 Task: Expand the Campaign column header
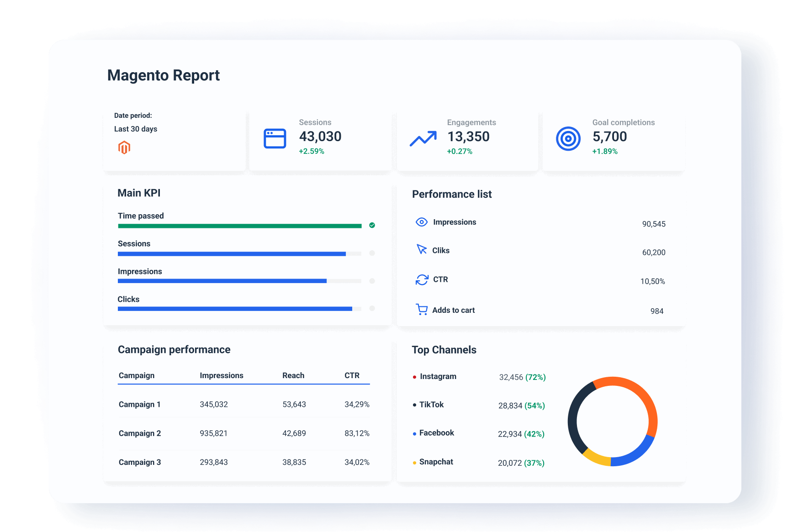(x=136, y=375)
